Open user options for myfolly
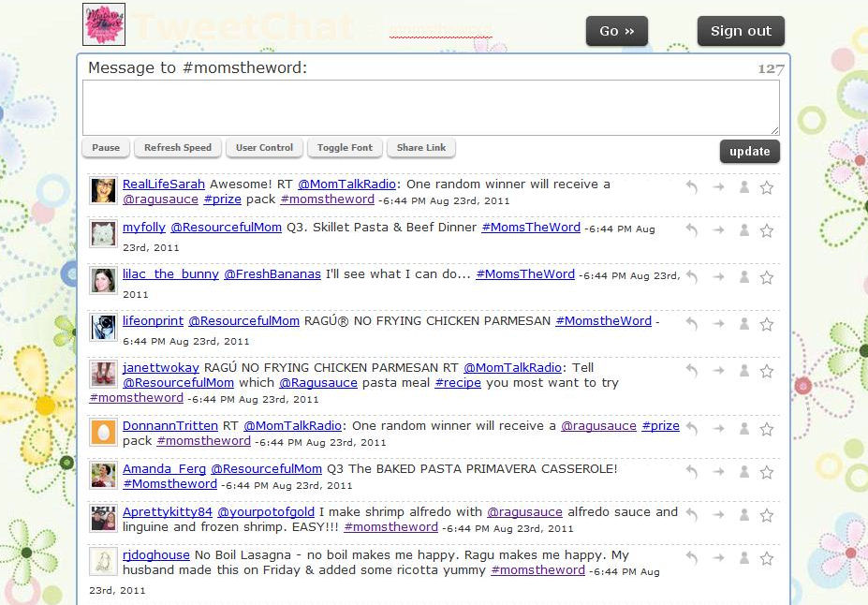 point(744,230)
